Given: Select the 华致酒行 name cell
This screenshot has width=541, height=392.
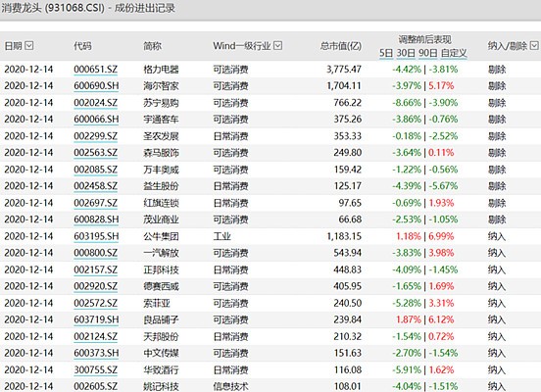Looking at the screenshot, I should click(x=161, y=369).
